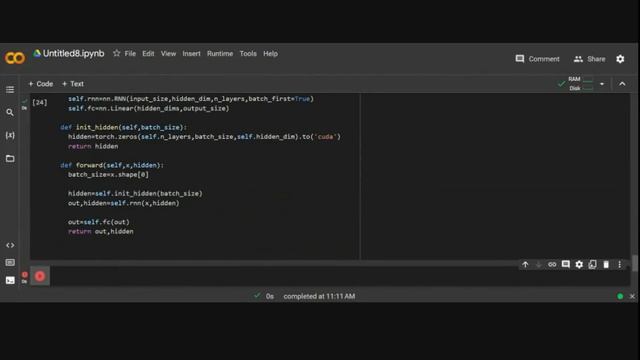Open the Files sidebar folder icon
Screen dimensions: 640x360
pyautogui.click(x=10, y=158)
